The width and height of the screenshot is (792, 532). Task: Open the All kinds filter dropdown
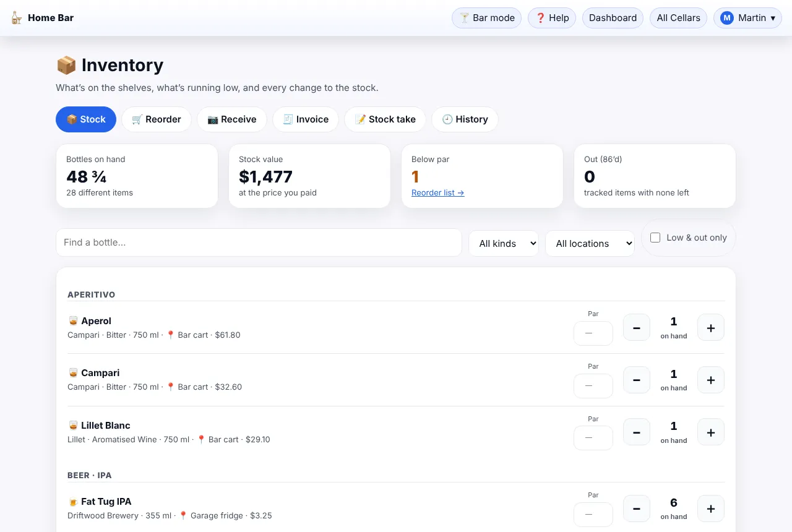pos(504,243)
